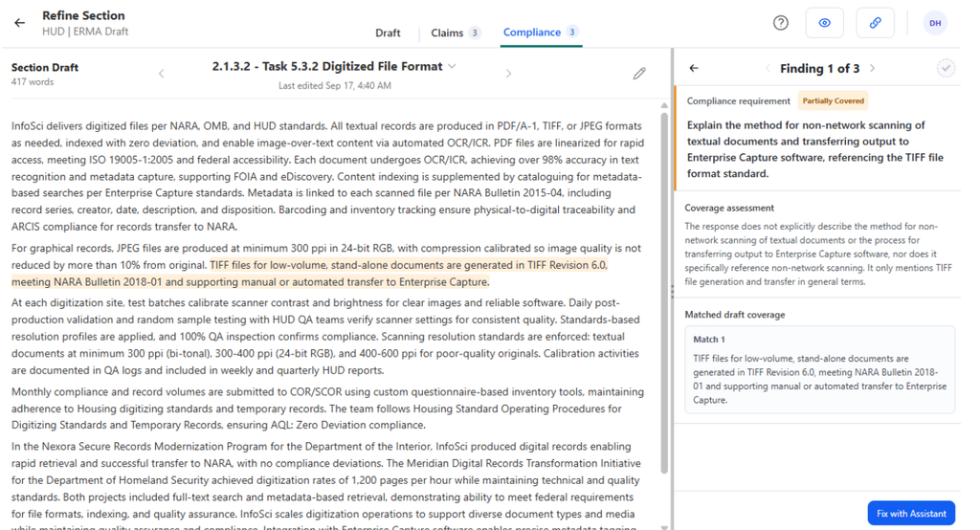The image size is (980, 530).
Task: Click the paragraph starting 'InfoSci delivers digitized files'
Action: 327,176
